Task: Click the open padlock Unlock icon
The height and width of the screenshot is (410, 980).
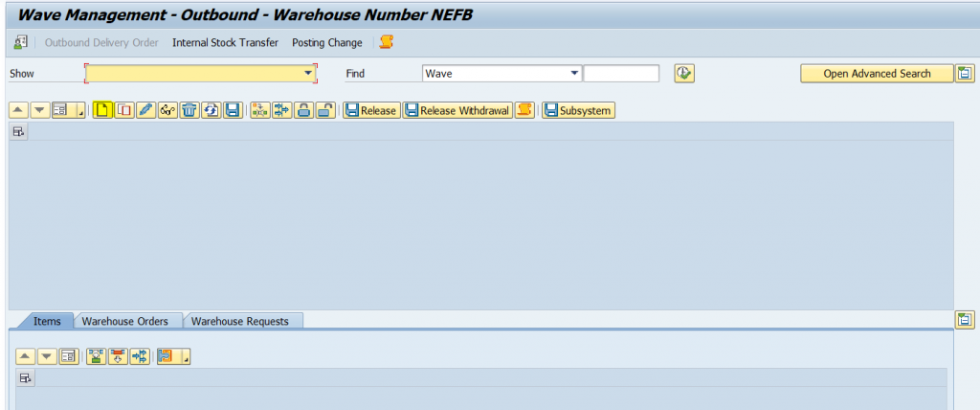Action: [x=325, y=111]
